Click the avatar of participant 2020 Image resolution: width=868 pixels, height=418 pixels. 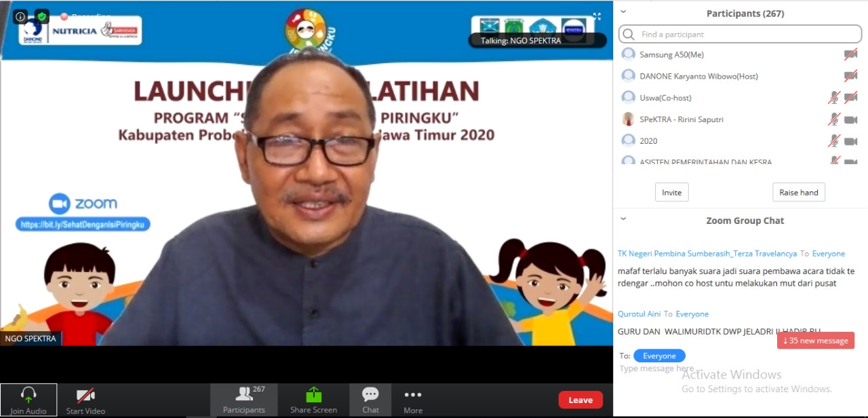[x=629, y=141]
